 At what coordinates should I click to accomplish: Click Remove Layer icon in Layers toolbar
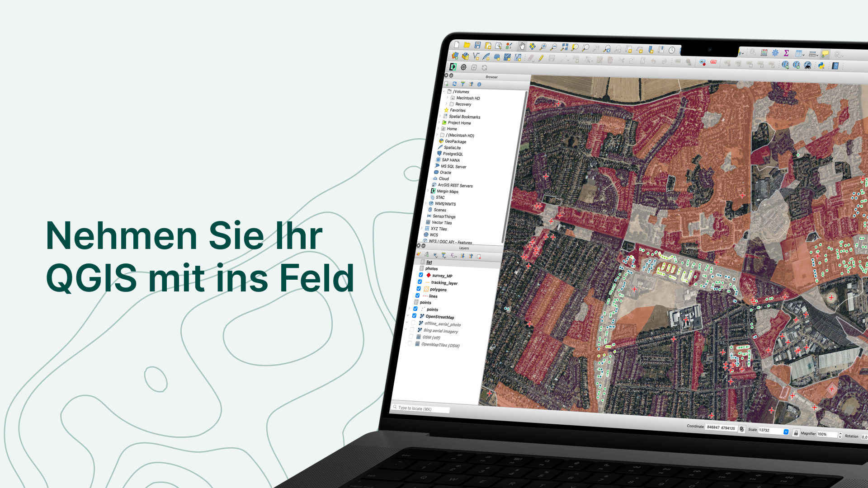tap(479, 256)
